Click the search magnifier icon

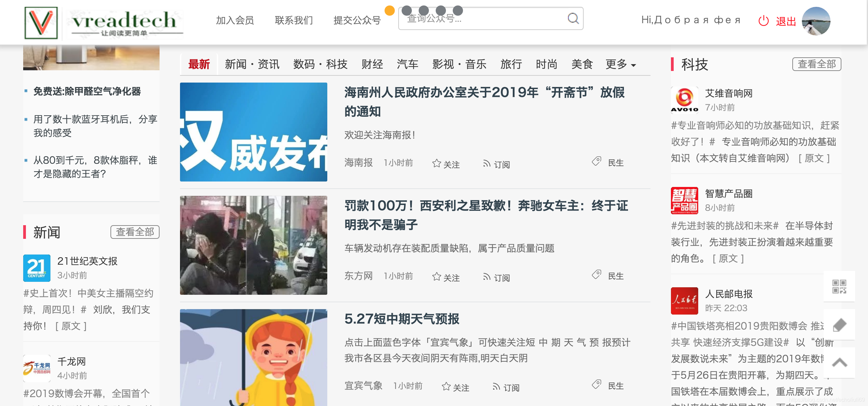pyautogui.click(x=573, y=18)
